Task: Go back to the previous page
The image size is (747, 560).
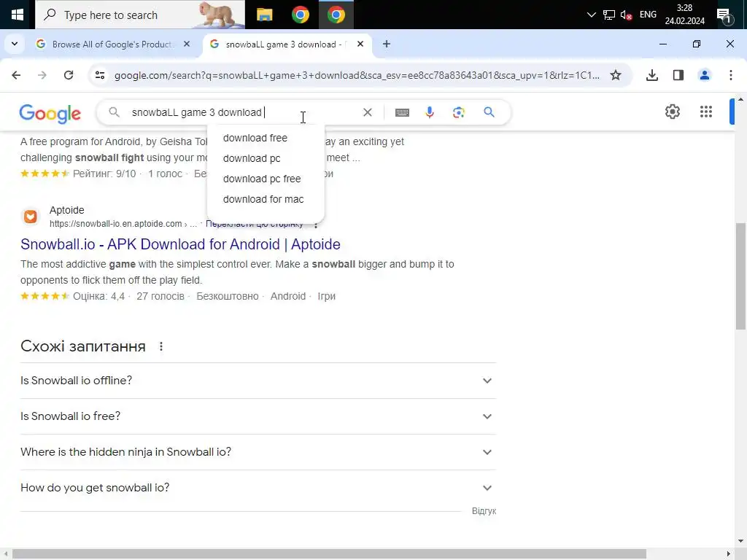Action: click(16, 75)
